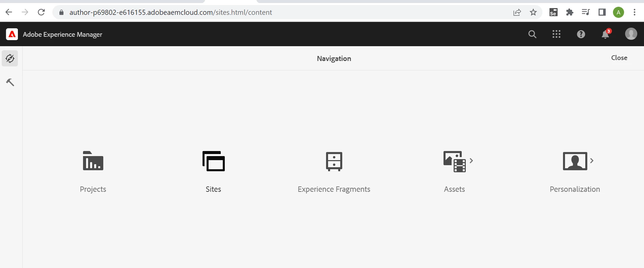Open the Sites console icon
Viewport: 644px width, 268px height.
click(214, 161)
